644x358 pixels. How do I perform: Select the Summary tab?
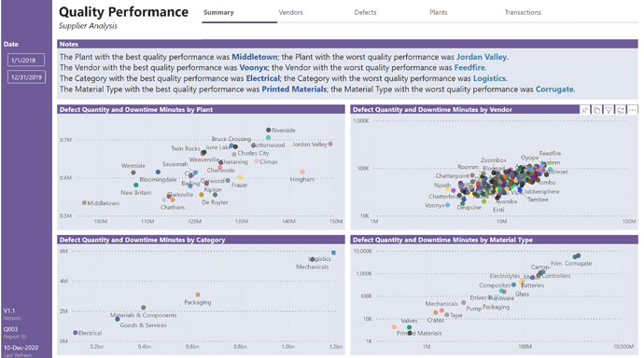218,12
